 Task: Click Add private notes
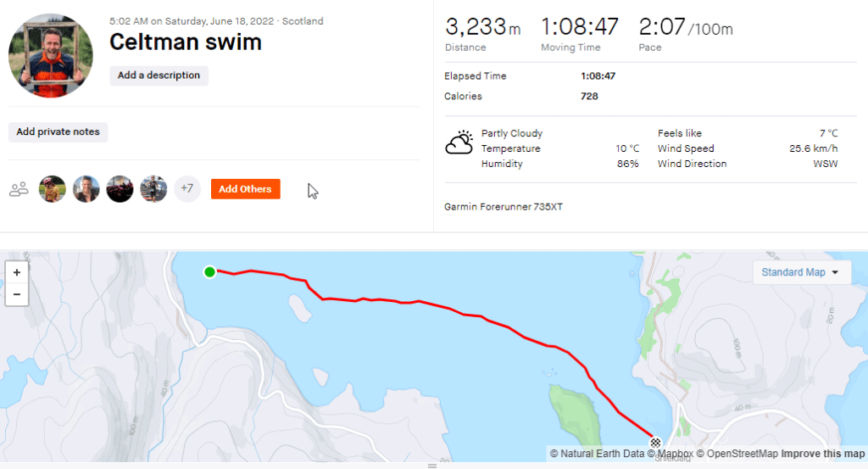(58, 132)
